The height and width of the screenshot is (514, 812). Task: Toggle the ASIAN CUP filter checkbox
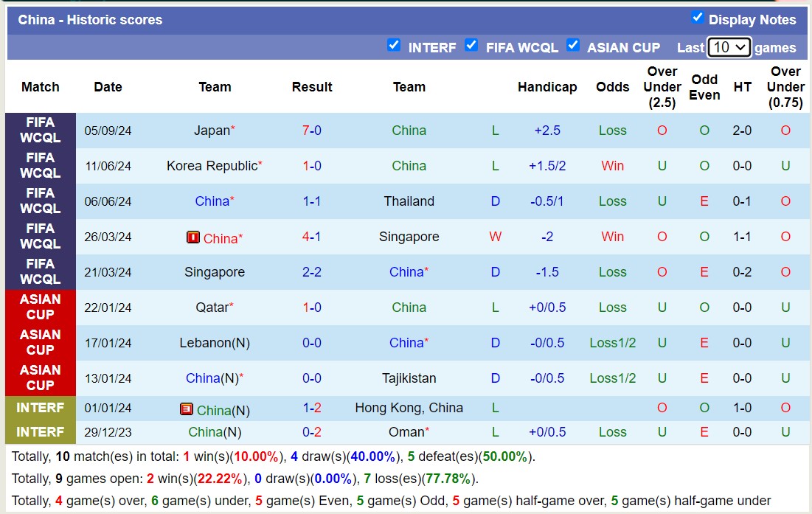coord(573,45)
